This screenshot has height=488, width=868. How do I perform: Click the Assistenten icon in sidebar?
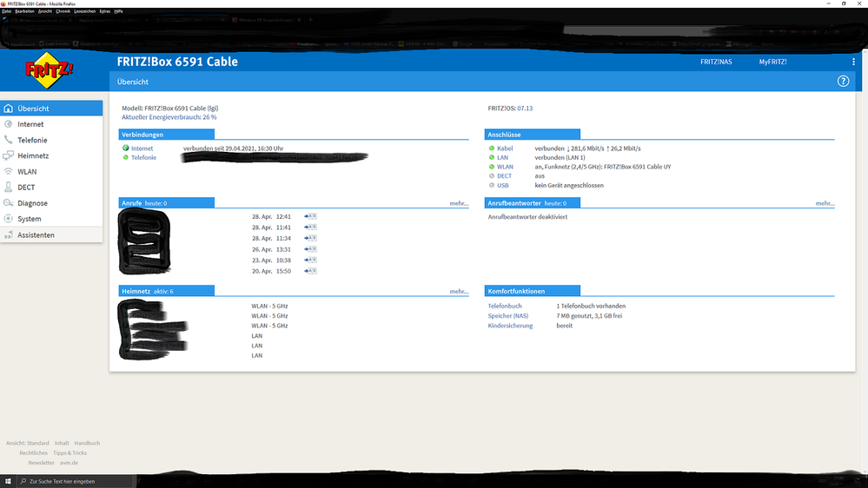pyautogui.click(x=9, y=234)
